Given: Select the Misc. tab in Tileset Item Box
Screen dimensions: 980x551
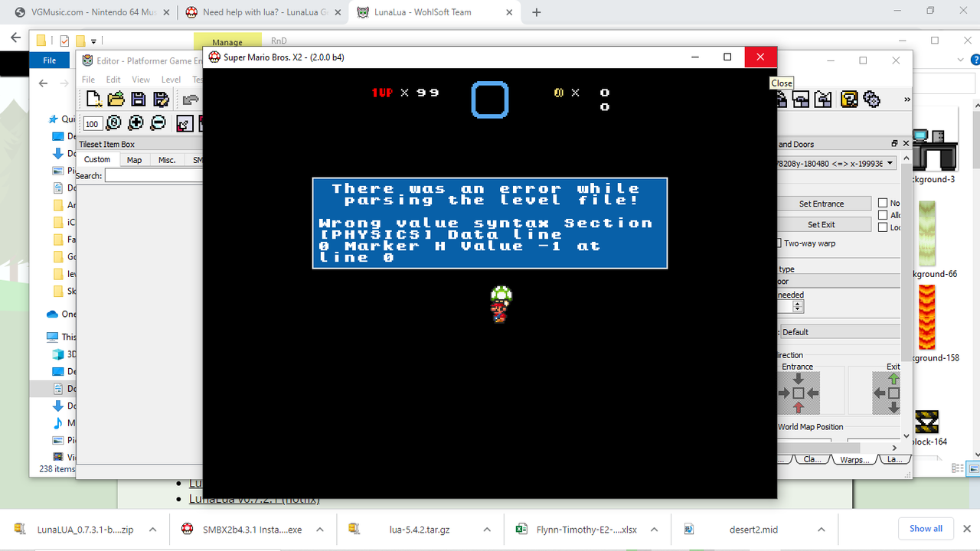Looking at the screenshot, I should point(167,159).
